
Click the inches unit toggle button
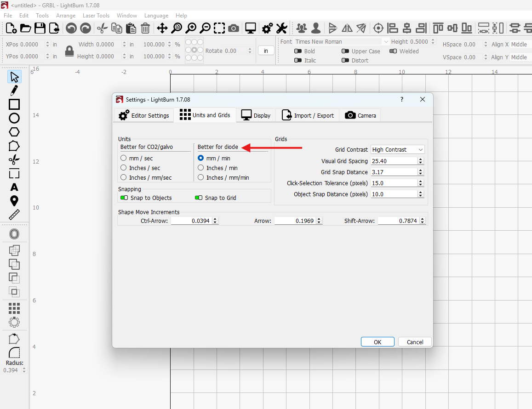pos(266,51)
